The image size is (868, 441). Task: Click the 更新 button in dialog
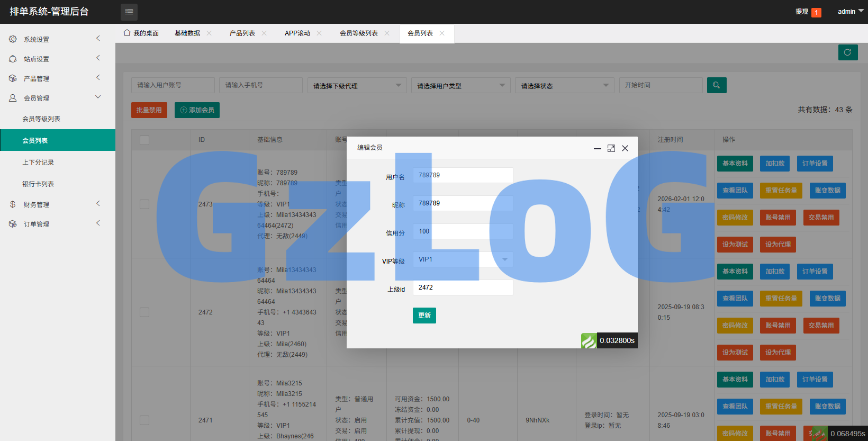coord(424,316)
